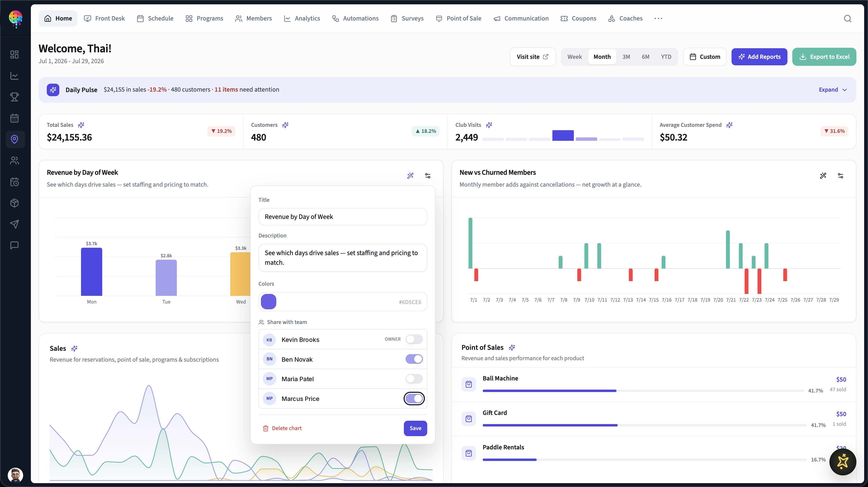
Task: Click the trophy icon in the left sidebar
Action: [x=14, y=97]
